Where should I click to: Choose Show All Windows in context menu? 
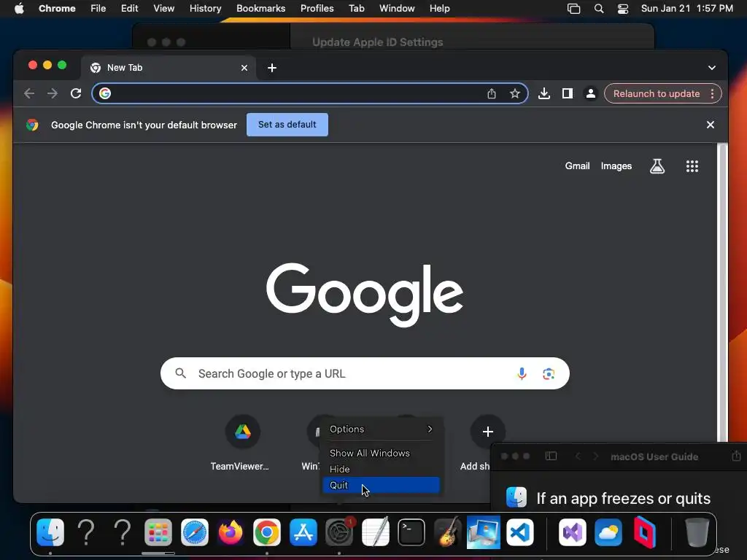click(381, 454)
